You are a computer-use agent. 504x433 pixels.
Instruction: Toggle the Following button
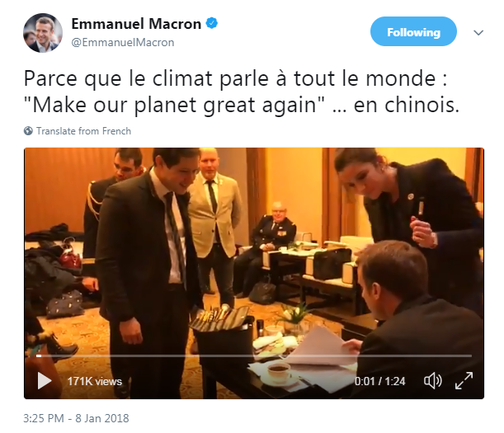click(413, 31)
